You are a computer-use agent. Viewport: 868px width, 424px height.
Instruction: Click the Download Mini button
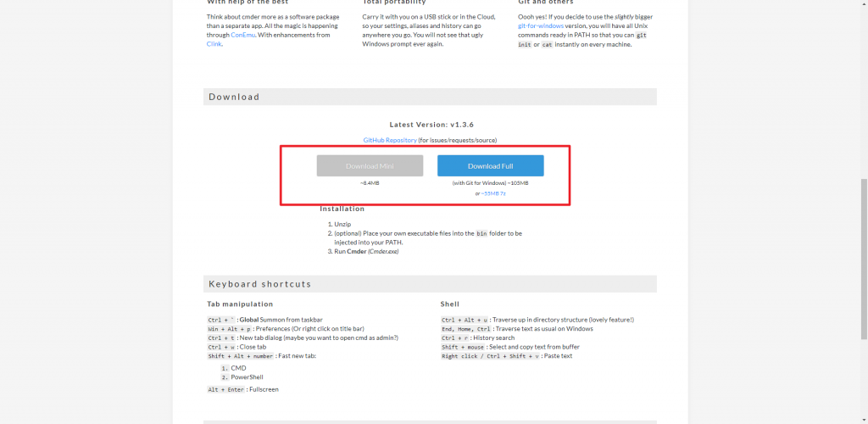click(x=370, y=165)
